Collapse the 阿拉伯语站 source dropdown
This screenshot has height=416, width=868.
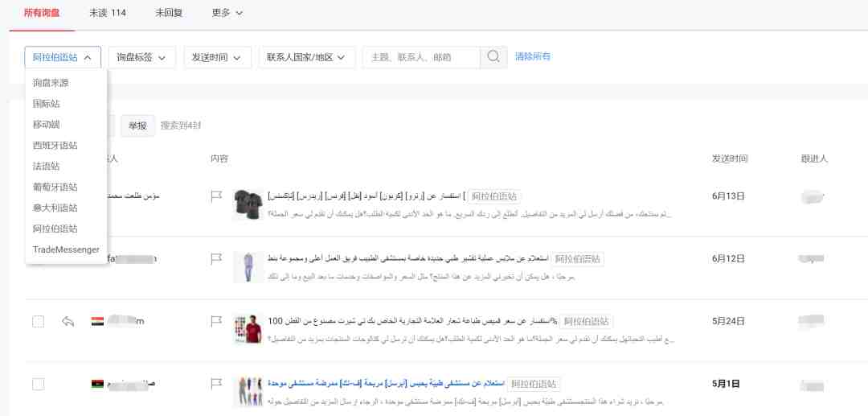tap(63, 57)
